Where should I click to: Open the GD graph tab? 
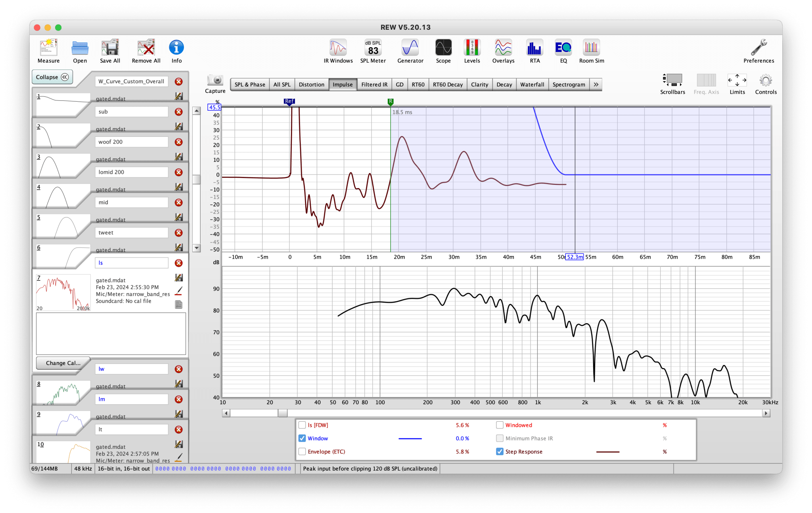click(400, 85)
